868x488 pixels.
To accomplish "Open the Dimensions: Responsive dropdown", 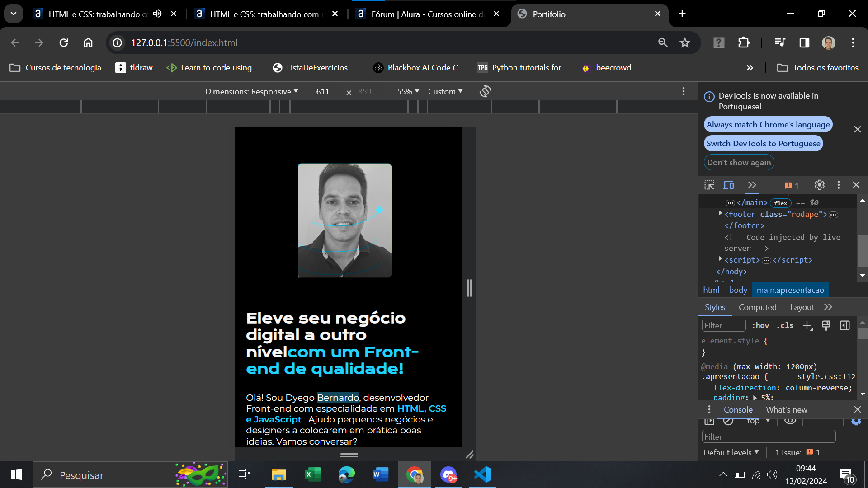I will (252, 92).
